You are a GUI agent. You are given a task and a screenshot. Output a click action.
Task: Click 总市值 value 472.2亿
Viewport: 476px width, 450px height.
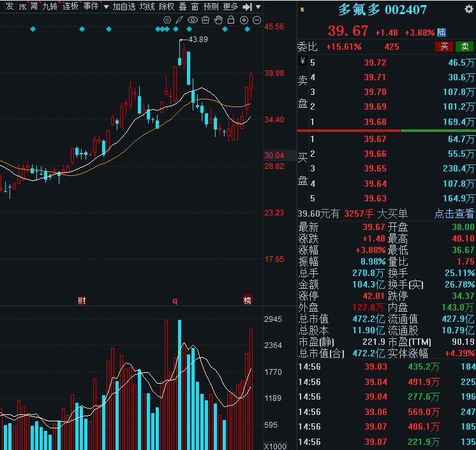click(368, 319)
